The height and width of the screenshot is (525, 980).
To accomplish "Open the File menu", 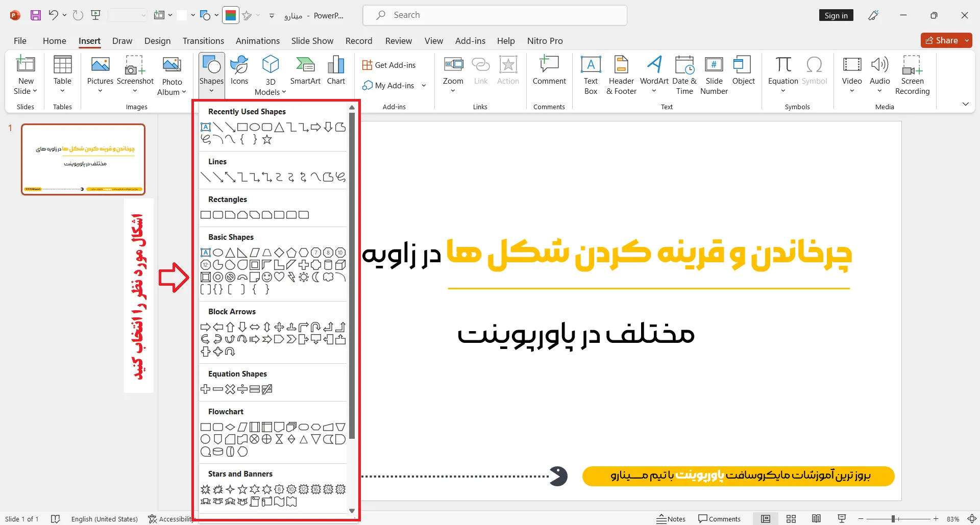I will click(20, 41).
